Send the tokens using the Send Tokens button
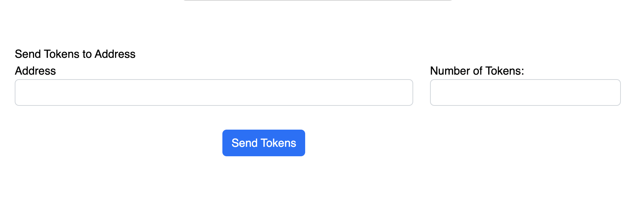 (x=263, y=143)
